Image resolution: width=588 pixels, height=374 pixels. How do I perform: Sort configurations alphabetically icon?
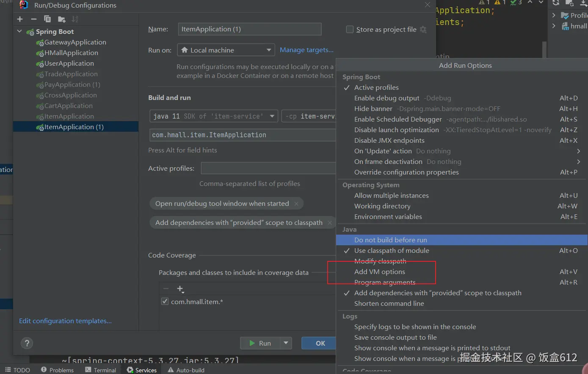tap(75, 19)
